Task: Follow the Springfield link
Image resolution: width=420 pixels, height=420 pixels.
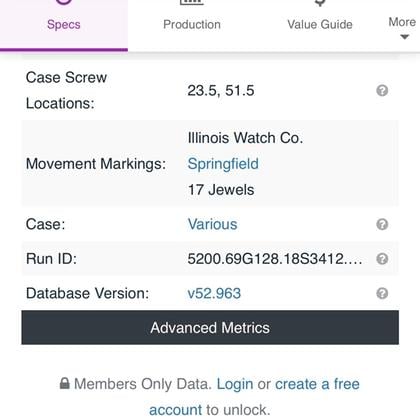Action: point(223,164)
